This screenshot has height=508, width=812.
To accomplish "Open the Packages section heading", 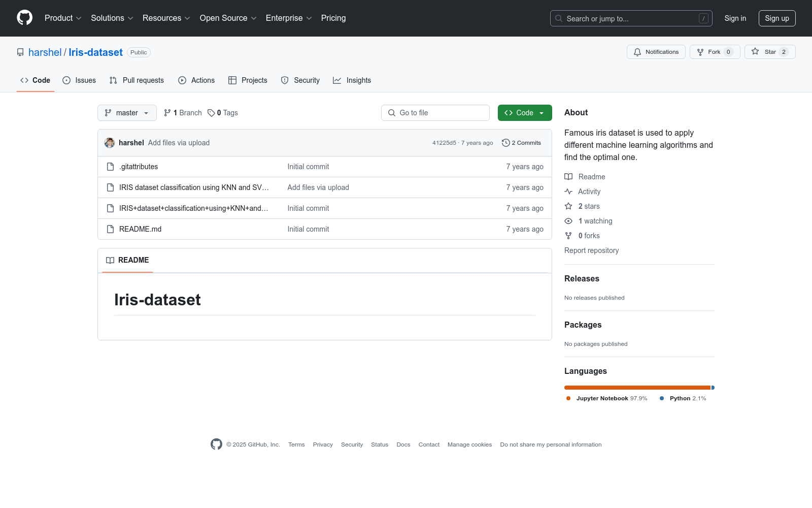I will [x=583, y=325].
